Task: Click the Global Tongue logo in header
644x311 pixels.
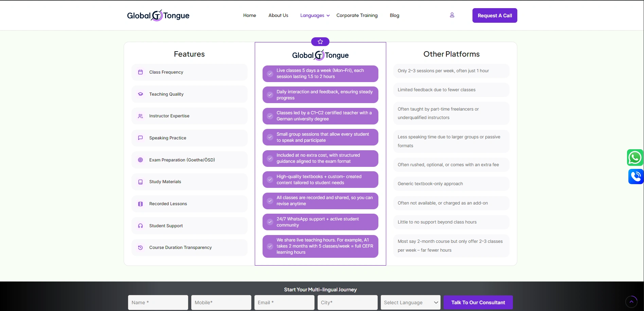Action: pyautogui.click(x=158, y=16)
